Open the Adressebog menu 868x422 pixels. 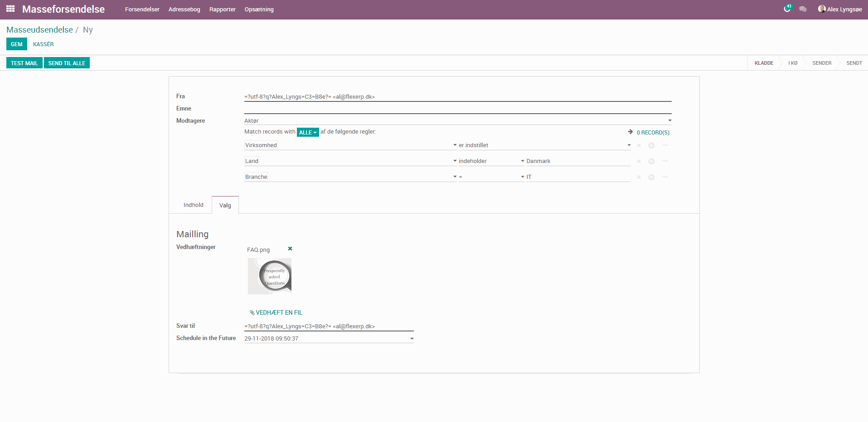(184, 10)
